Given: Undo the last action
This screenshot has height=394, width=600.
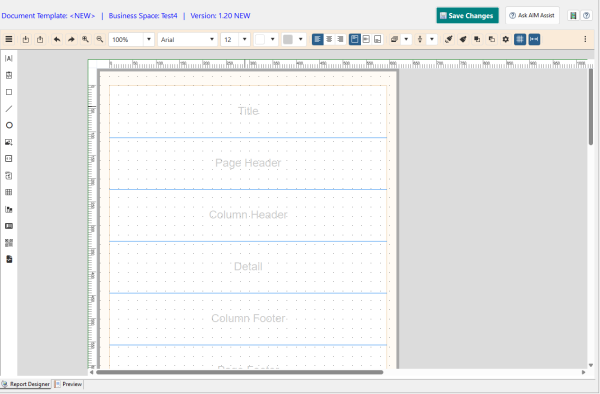Looking at the screenshot, I should [57, 39].
